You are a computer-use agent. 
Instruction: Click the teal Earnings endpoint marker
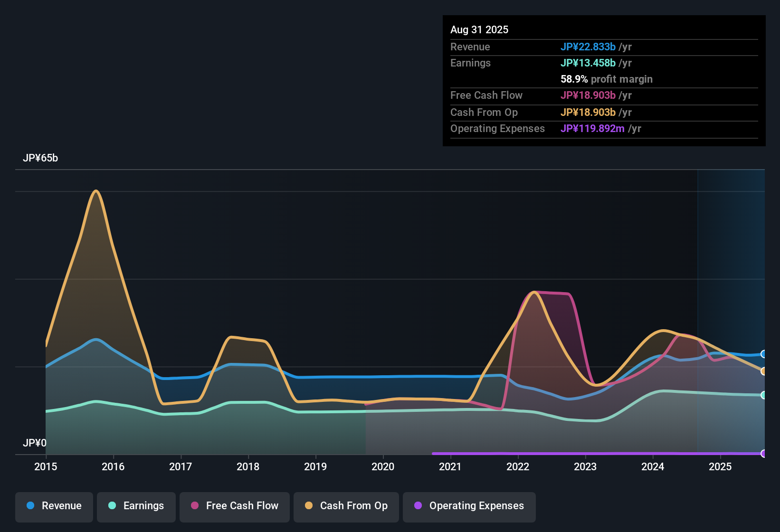click(764, 395)
